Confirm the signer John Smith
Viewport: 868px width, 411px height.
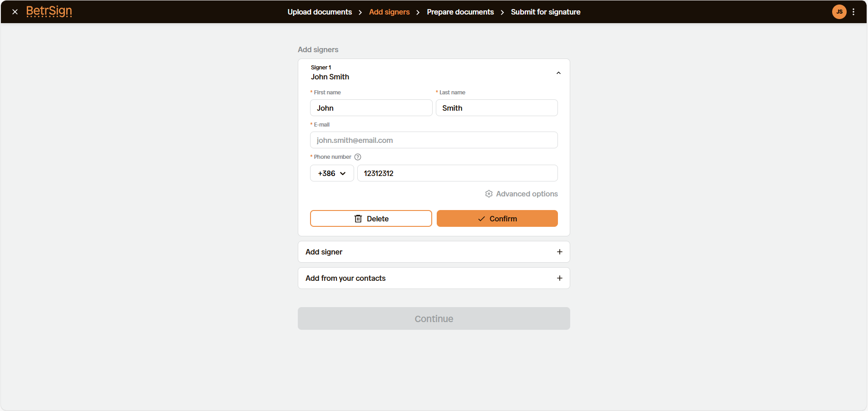click(x=497, y=218)
